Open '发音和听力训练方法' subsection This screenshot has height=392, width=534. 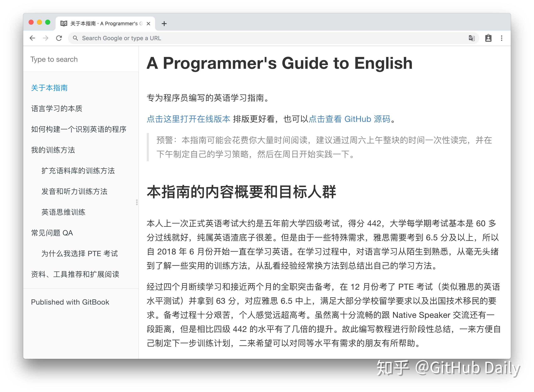pyautogui.click(x=74, y=191)
